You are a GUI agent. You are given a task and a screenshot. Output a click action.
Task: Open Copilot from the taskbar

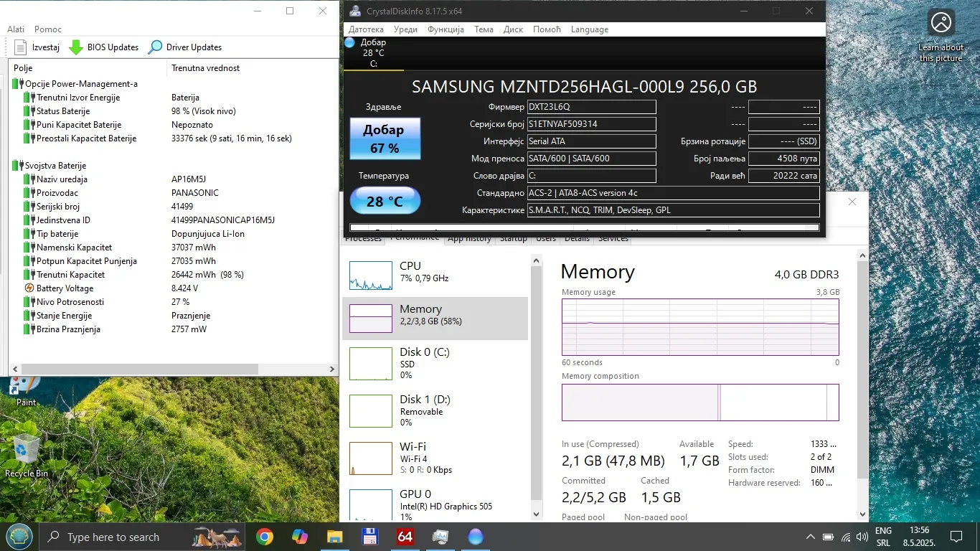coord(300,537)
